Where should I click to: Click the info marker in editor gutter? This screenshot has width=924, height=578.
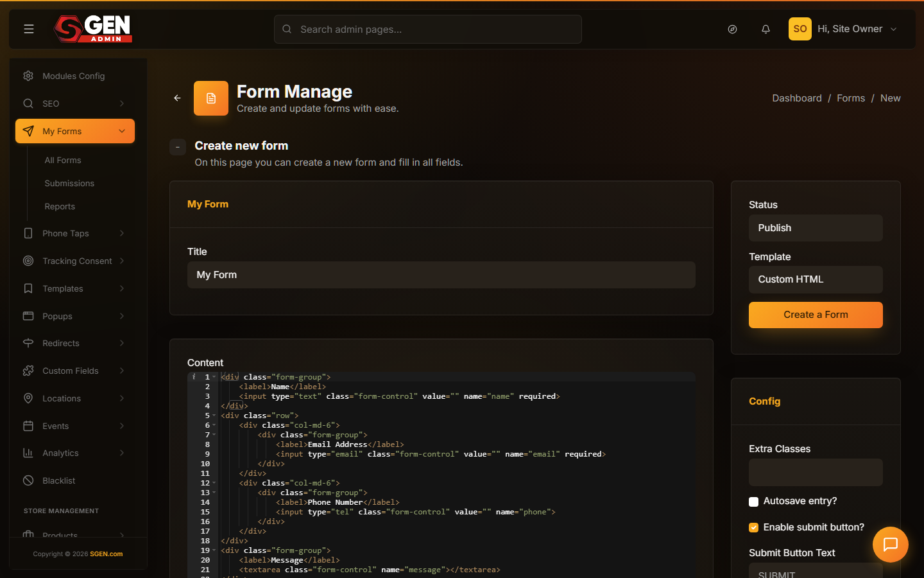click(194, 377)
